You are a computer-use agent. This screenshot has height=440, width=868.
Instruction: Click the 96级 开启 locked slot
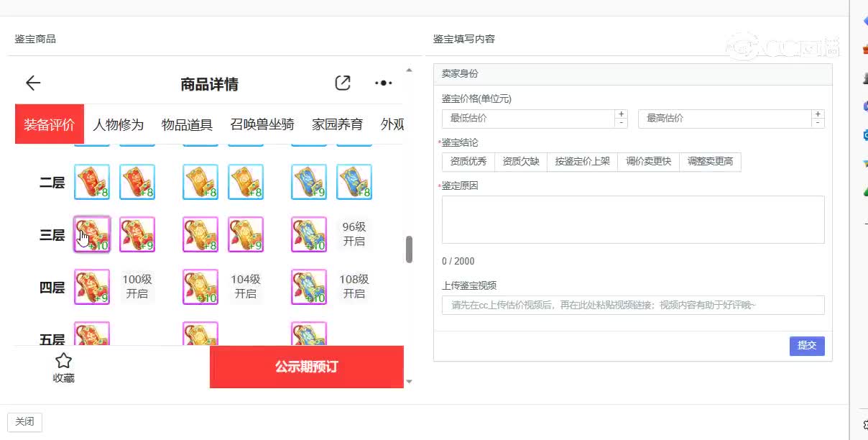354,234
